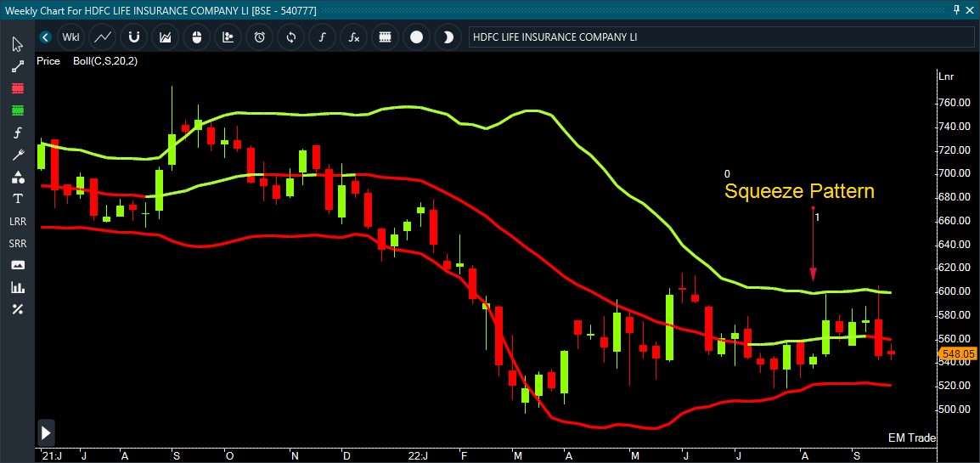980x463 pixels.
Task: Click the pin icon in title bar
Action: 956,9
